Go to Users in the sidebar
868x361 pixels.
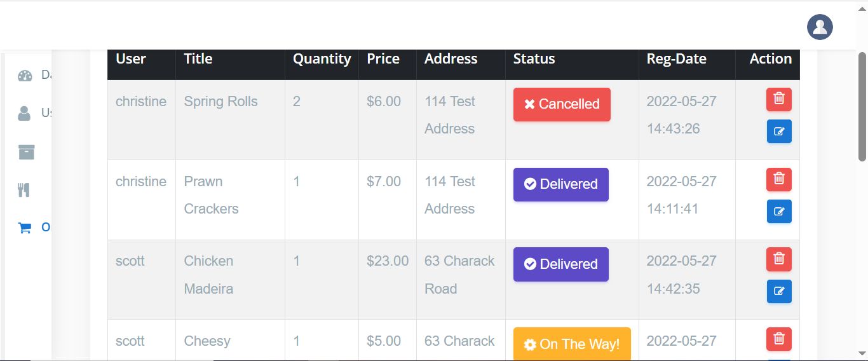(25, 113)
